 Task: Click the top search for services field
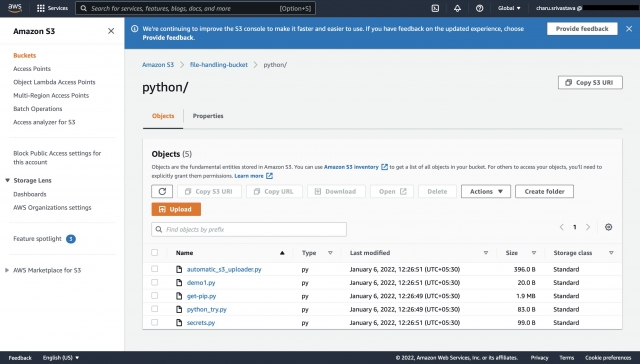pos(195,8)
